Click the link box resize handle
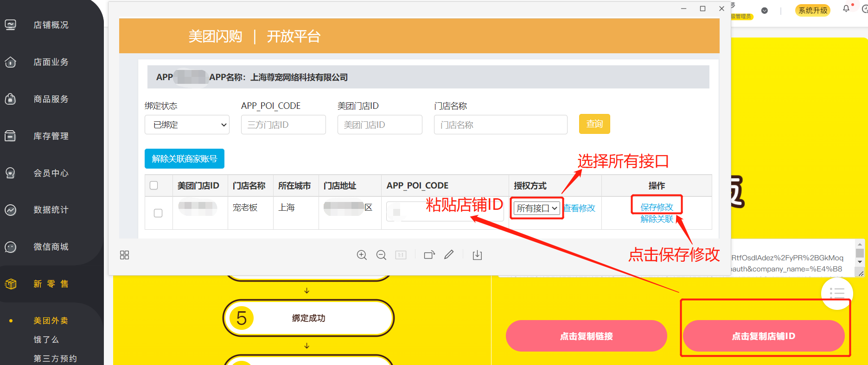 coord(861,273)
